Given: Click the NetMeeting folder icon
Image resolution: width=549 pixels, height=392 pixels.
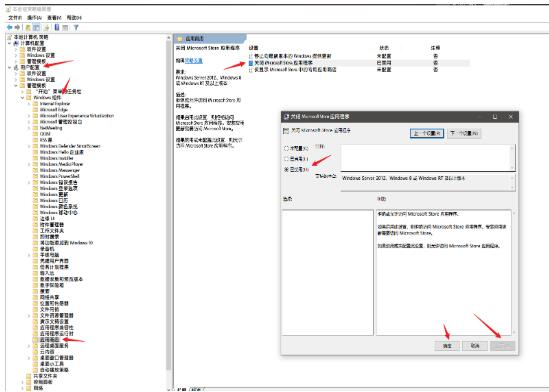Looking at the screenshot, I should coord(35,128).
